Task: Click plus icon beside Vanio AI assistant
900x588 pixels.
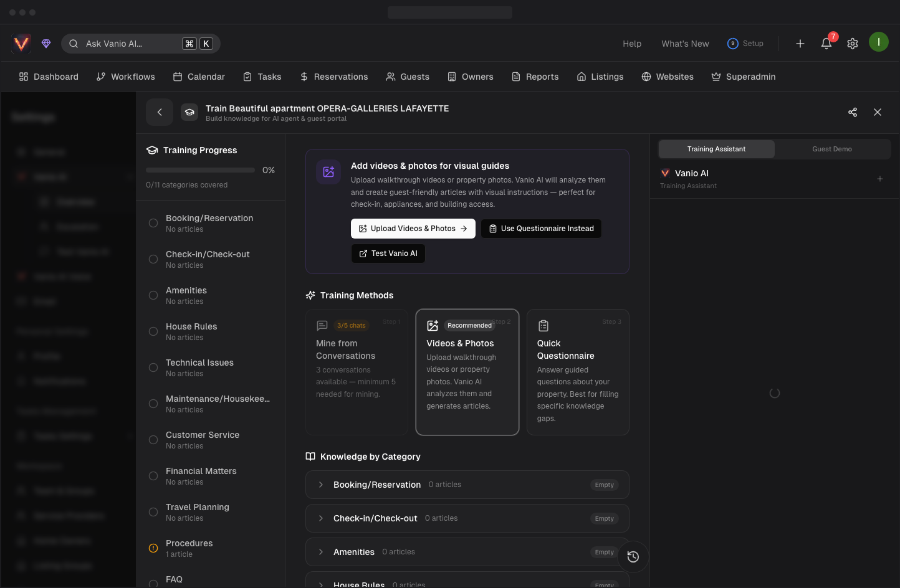Action: 880,179
